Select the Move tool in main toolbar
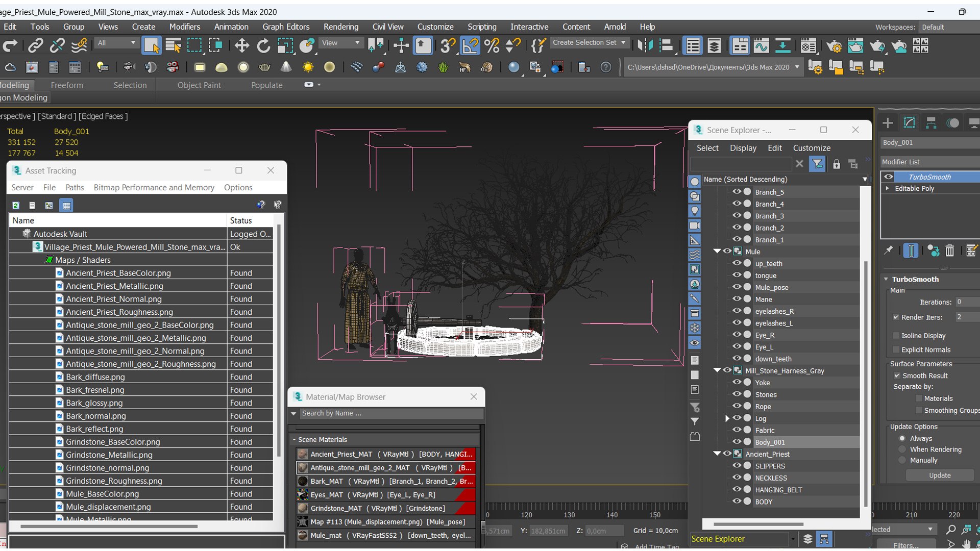 241,46
